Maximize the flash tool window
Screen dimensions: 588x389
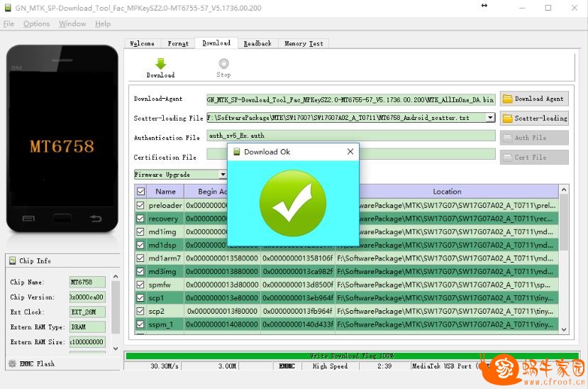548,8
